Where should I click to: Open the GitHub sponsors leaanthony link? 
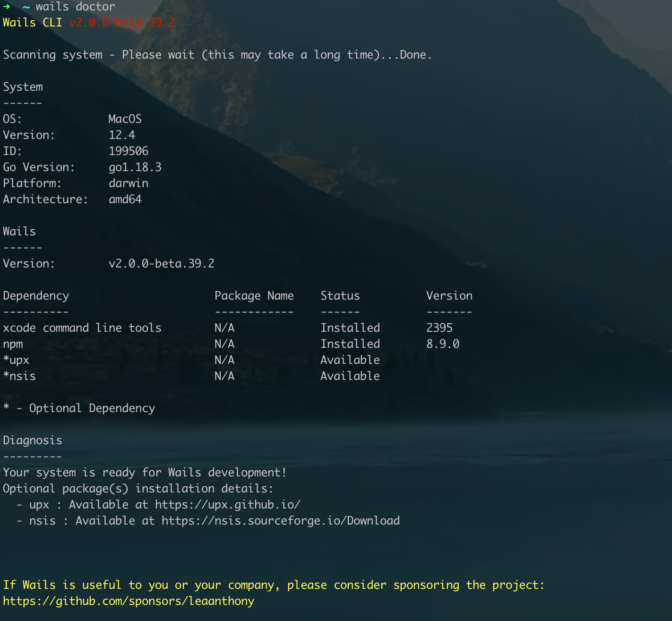(x=129, y=601)
